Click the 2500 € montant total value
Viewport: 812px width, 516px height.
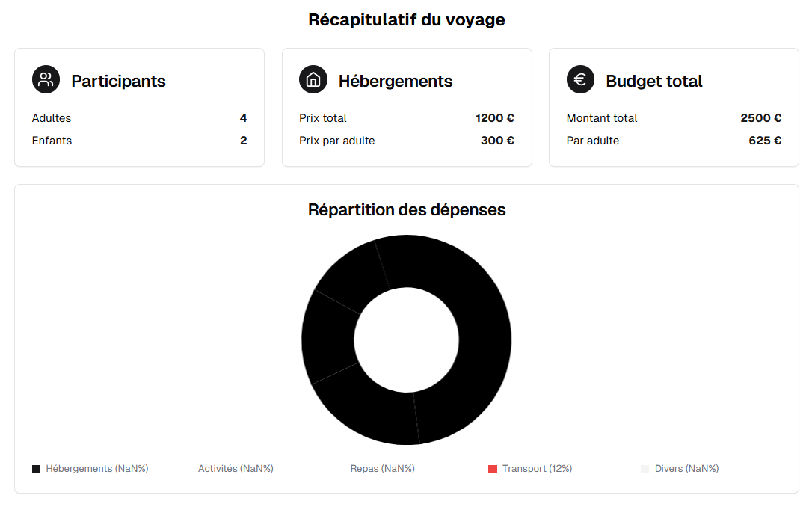(760, 117)
